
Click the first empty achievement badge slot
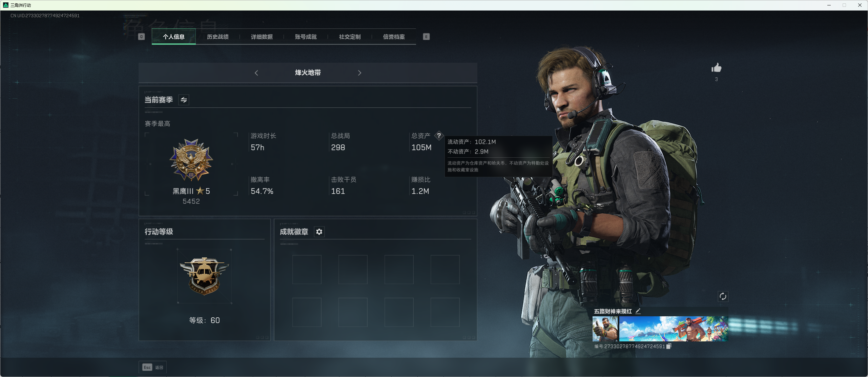(307, 270)
